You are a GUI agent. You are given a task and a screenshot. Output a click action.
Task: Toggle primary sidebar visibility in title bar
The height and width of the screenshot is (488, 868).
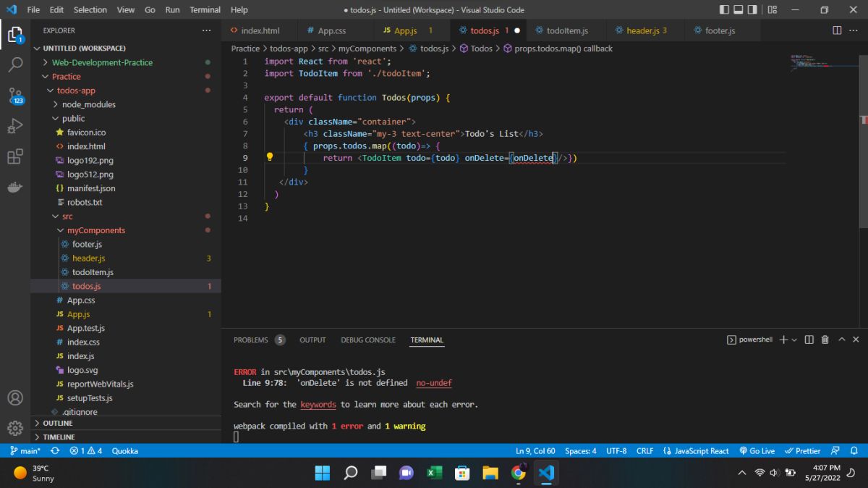tap(725, 10)
